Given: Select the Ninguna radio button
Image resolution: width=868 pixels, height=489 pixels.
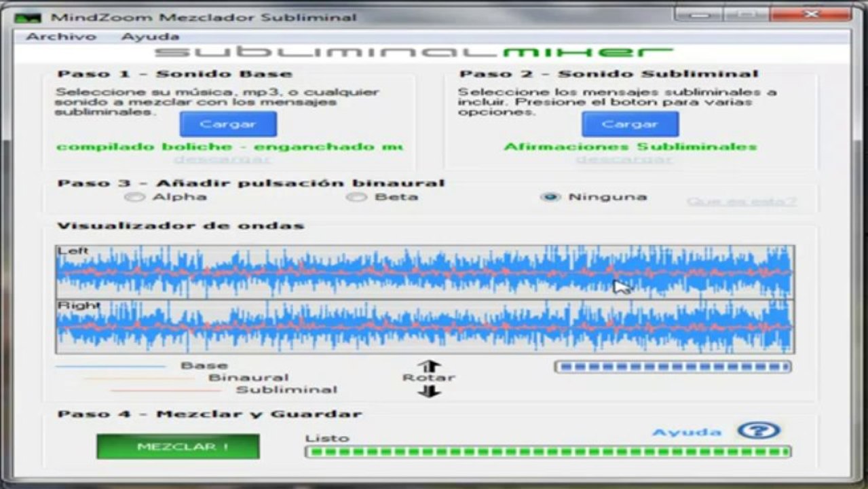Looking at the screenshot, I should click(x=551, y=197).
